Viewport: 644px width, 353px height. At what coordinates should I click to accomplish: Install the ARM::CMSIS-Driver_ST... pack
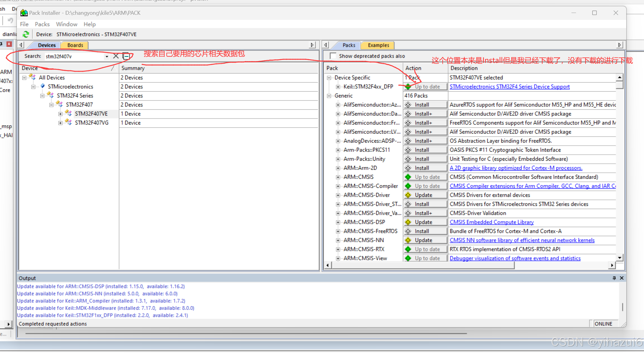click(x=425, y=204)
